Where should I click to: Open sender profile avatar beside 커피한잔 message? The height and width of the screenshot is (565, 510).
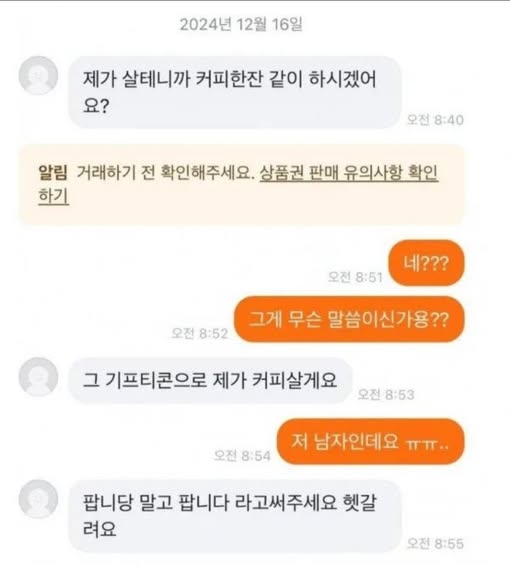coord(38,75)
